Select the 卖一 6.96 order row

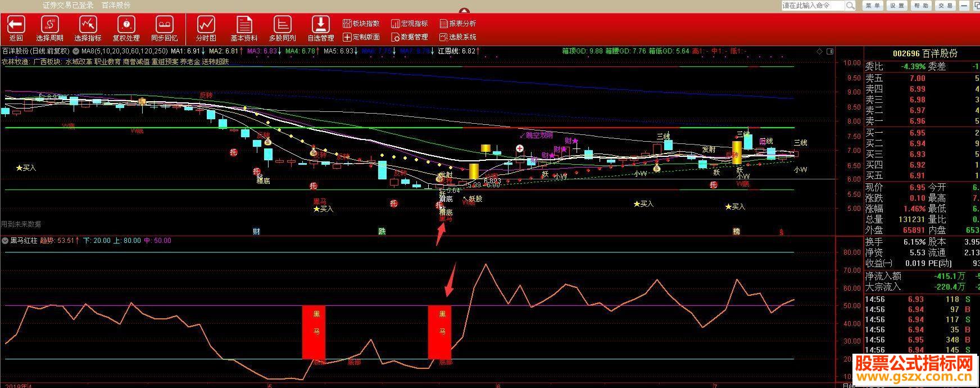922,121
